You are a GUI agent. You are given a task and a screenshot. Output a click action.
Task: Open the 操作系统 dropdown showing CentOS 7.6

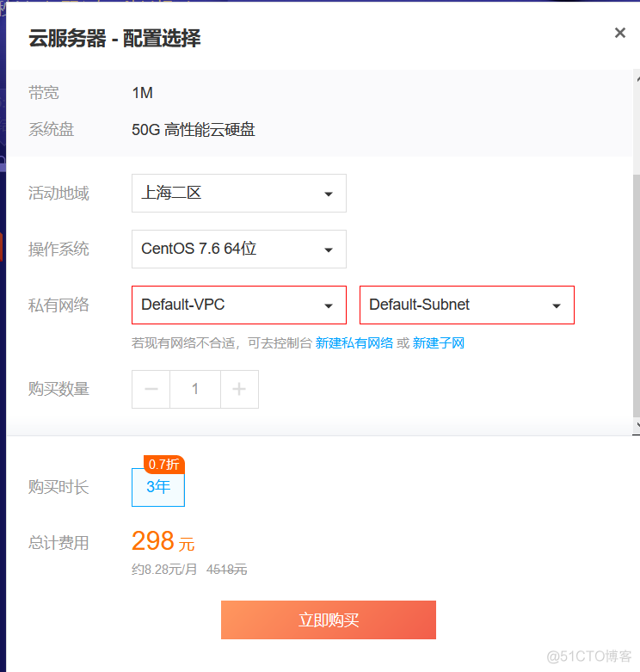pos(238,249)
